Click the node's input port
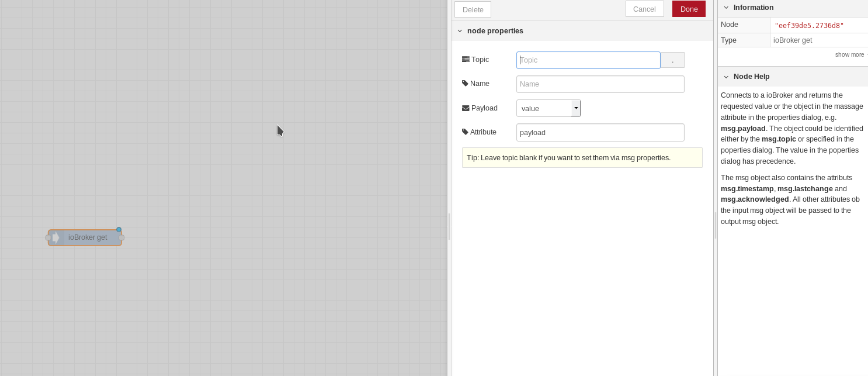868x376 pixels. (x=48, y=237)
